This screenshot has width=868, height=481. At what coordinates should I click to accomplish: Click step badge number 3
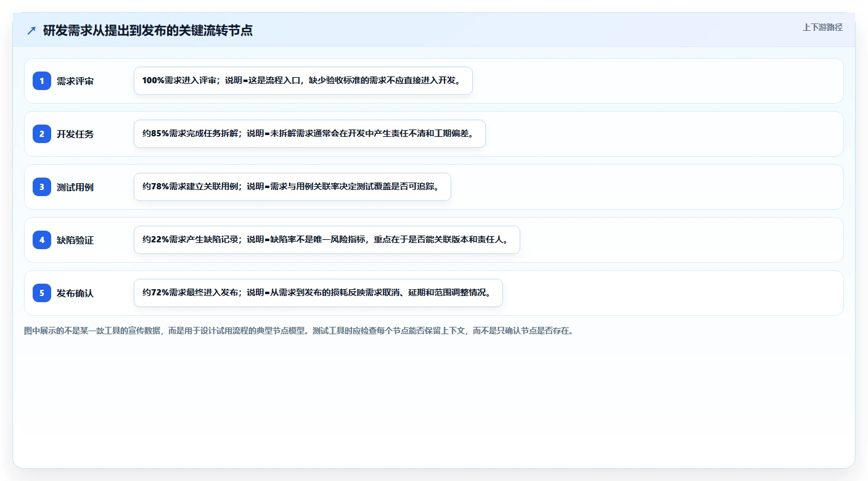pos(42,187)
